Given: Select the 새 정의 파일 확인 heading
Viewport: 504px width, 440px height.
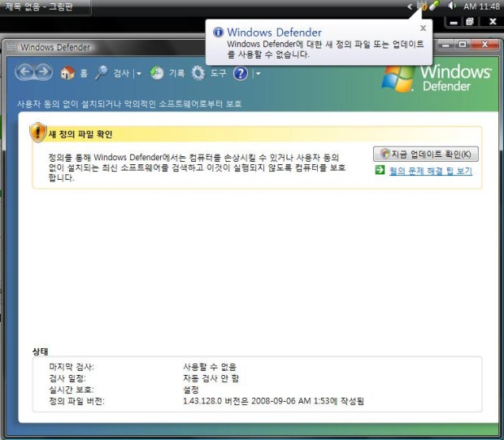Looking at the screenshot, I should (80, 134).
